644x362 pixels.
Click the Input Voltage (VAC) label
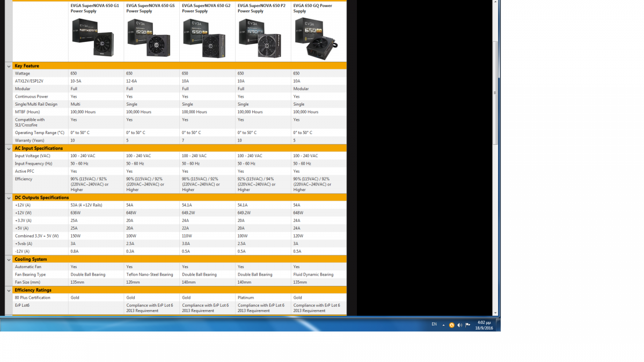(x=33, y=156)
